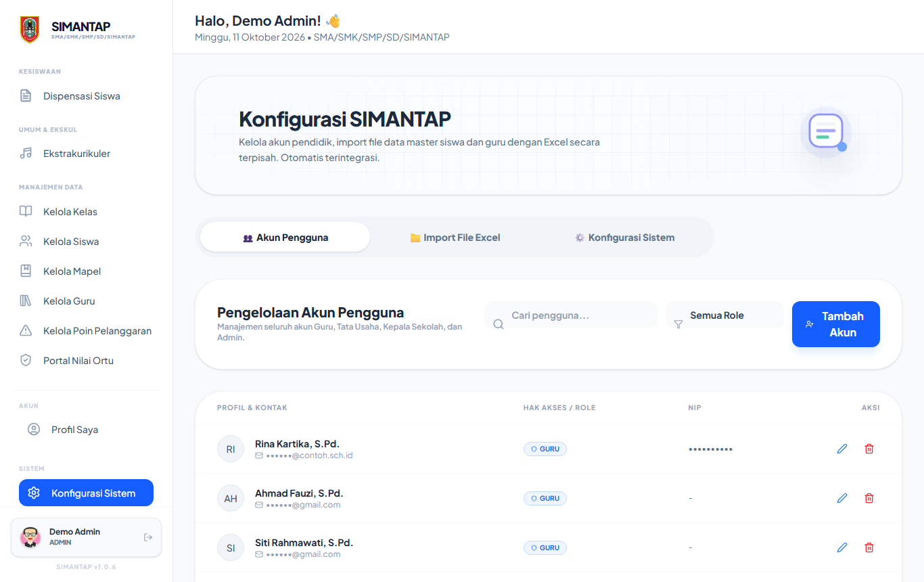Switch to the Import File Excel tab
The height and width of the screenshot is (582, 924).
[x=455, y=238]
